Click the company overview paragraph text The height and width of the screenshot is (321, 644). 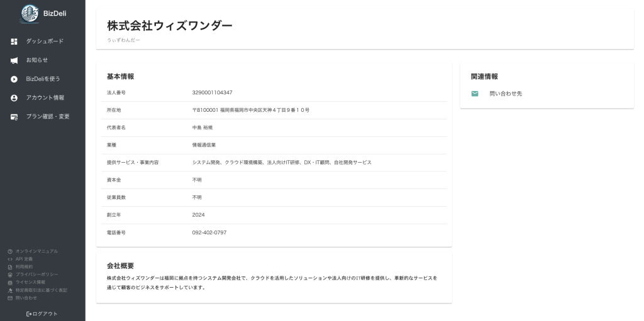click(x=272, y=283)
